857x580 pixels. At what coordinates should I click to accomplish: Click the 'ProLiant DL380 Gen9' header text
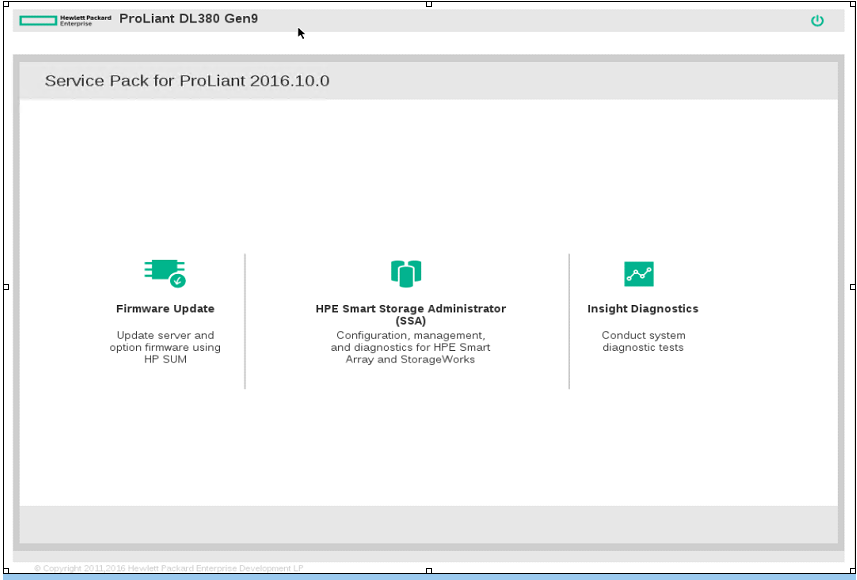(189, 19)
